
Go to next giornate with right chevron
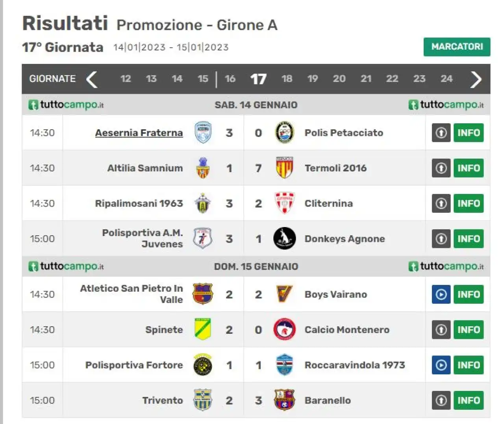(476, 79)
